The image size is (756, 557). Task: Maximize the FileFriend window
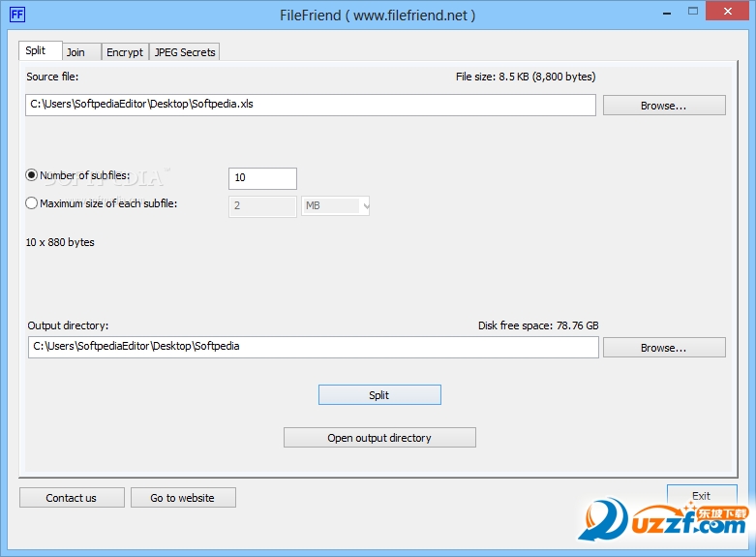tap(693, 11)
